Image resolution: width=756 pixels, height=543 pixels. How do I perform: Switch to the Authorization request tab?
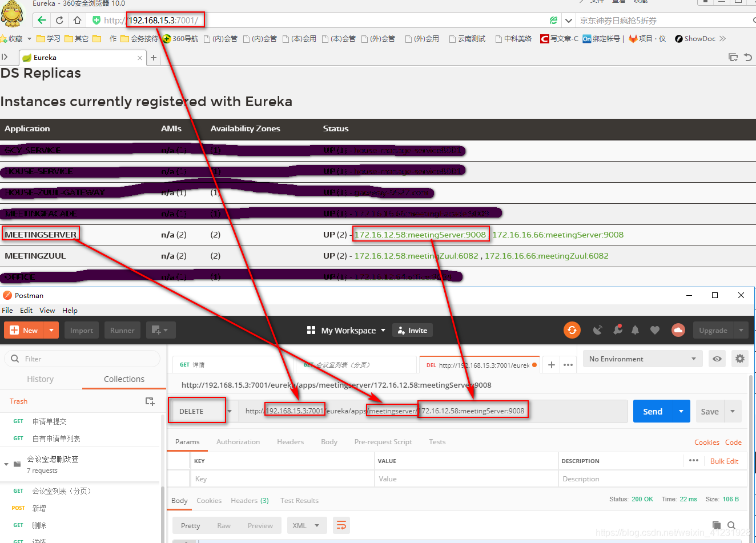pos(238,442)
